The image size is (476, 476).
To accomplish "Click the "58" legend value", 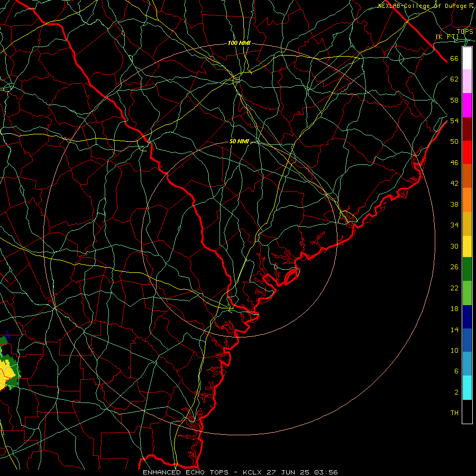I will tap(454, 100).
